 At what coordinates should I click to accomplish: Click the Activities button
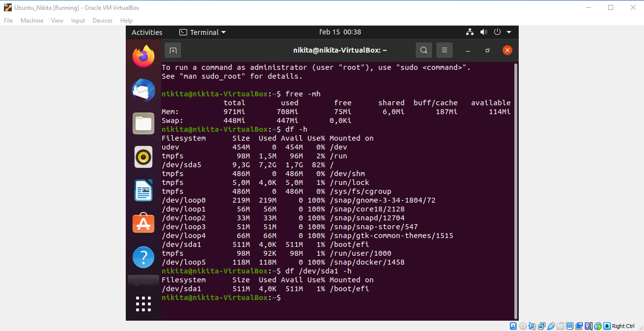coord(147,32)
